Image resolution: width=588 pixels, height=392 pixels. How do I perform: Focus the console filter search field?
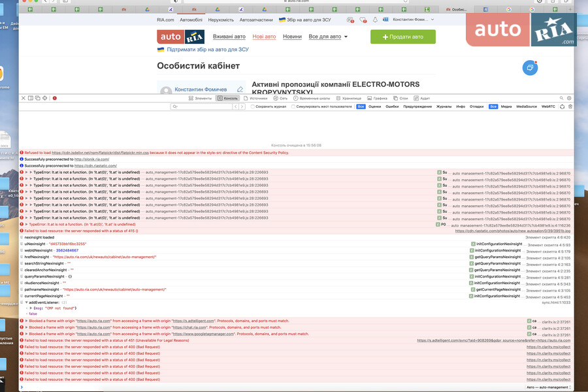click(x=202, y=107)
